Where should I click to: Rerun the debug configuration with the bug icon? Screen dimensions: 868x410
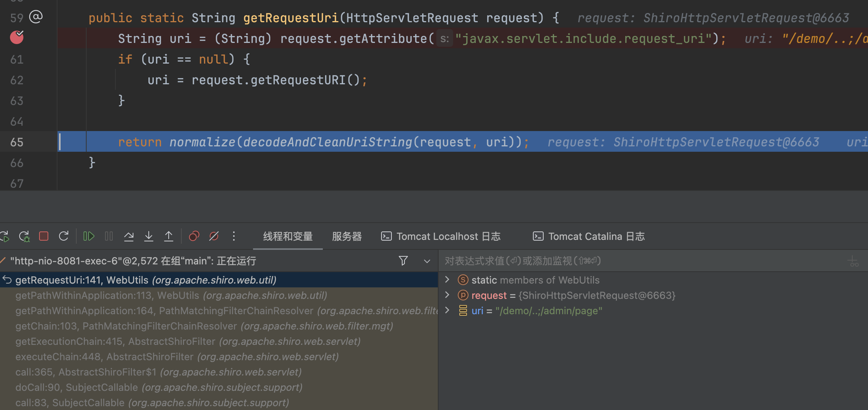pyautogui.click(x=24, y=236)
